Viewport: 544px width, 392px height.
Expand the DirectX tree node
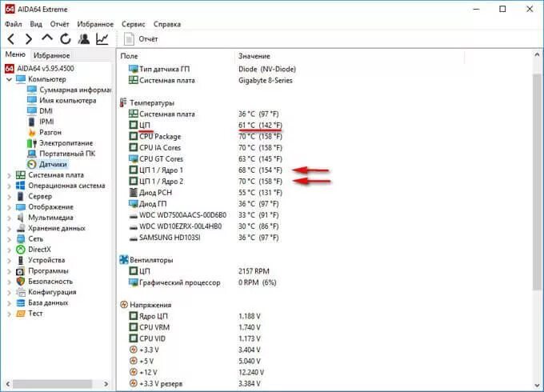(x=9, y=250)
